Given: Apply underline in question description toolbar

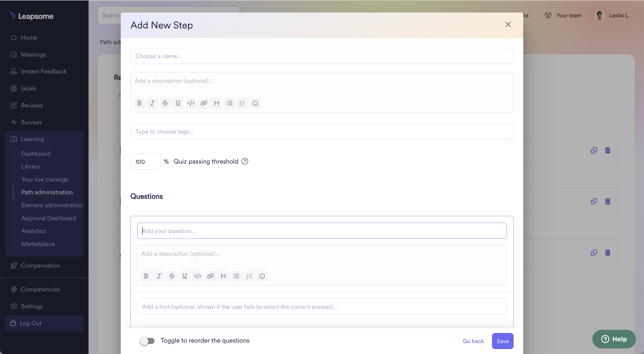Looking at the screenshot, I should (185, 276).
